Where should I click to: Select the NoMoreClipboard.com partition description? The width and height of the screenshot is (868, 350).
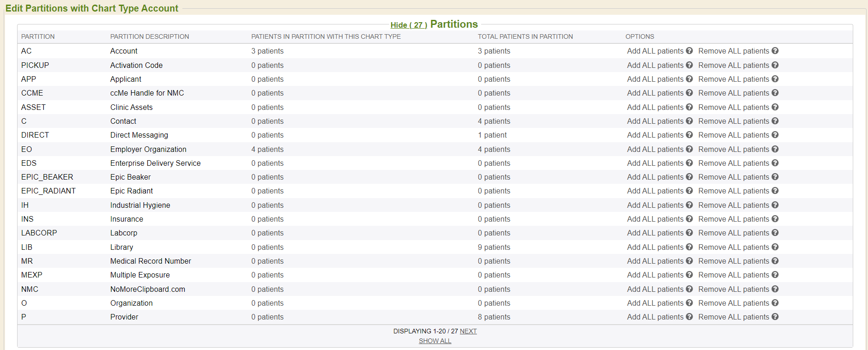[147, 289]
